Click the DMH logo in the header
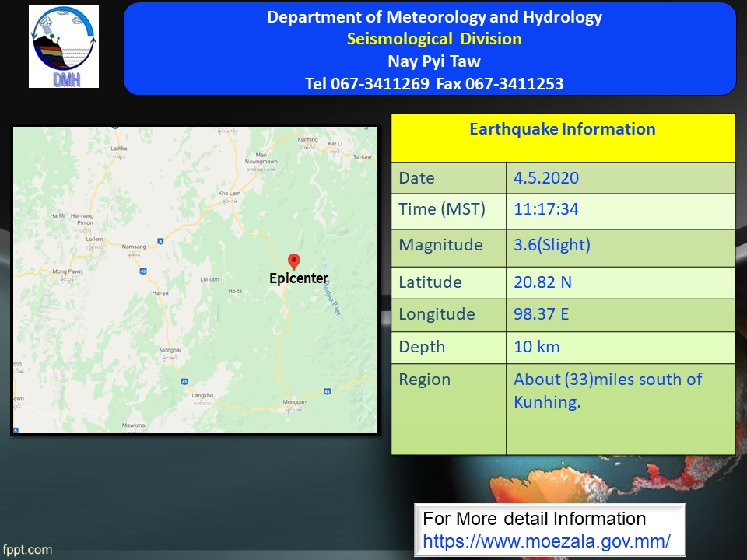This screenshot has width=747, height=560. click(x=64, y=47)
